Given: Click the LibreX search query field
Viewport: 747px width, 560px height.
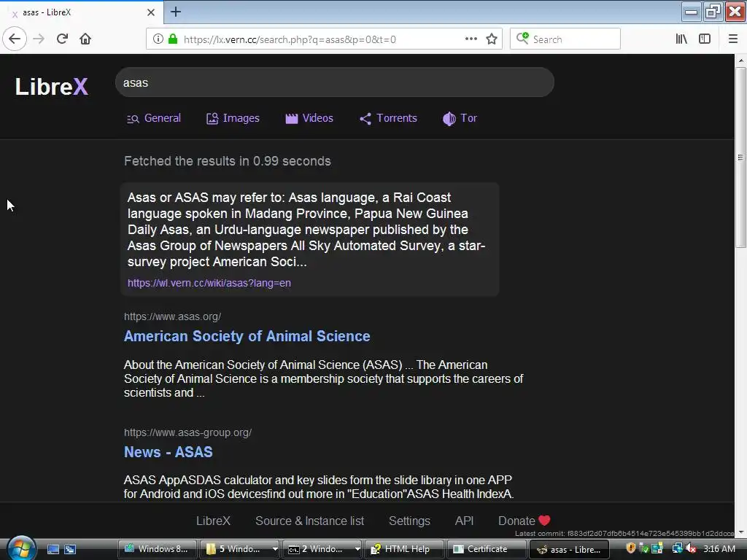Looking at the screenshot, I should coord(334,82).
